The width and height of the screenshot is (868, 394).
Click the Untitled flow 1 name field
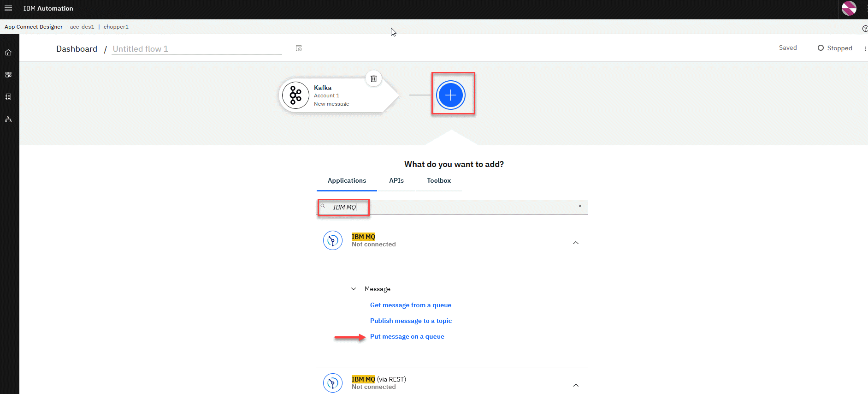[x=196, y=49]
